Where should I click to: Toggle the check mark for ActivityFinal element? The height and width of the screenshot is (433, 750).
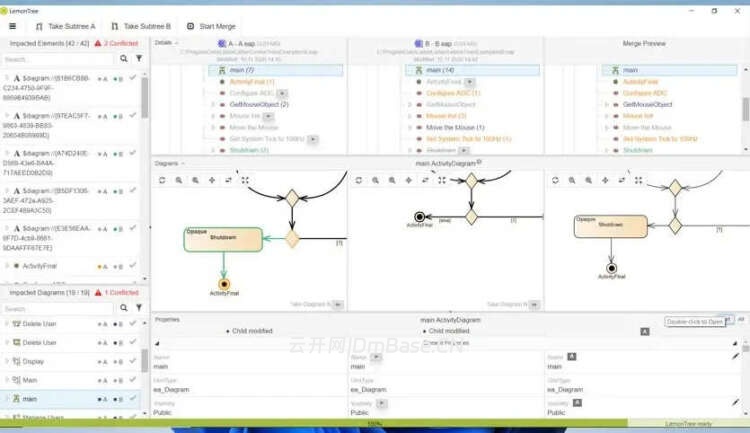pyautogui.click(x=133, y=266)
